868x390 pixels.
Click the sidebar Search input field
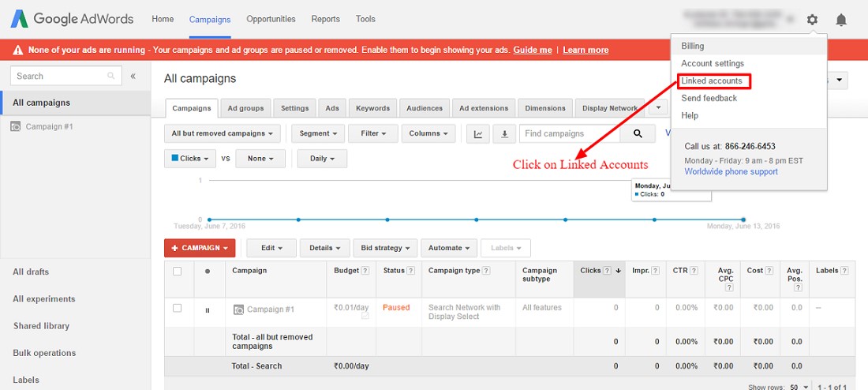(59, 76)
